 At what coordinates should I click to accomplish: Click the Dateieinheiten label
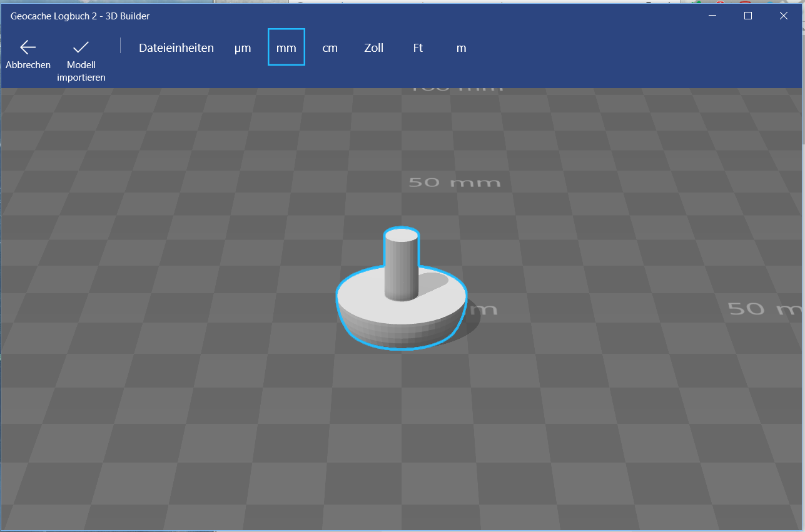[176, 48]
